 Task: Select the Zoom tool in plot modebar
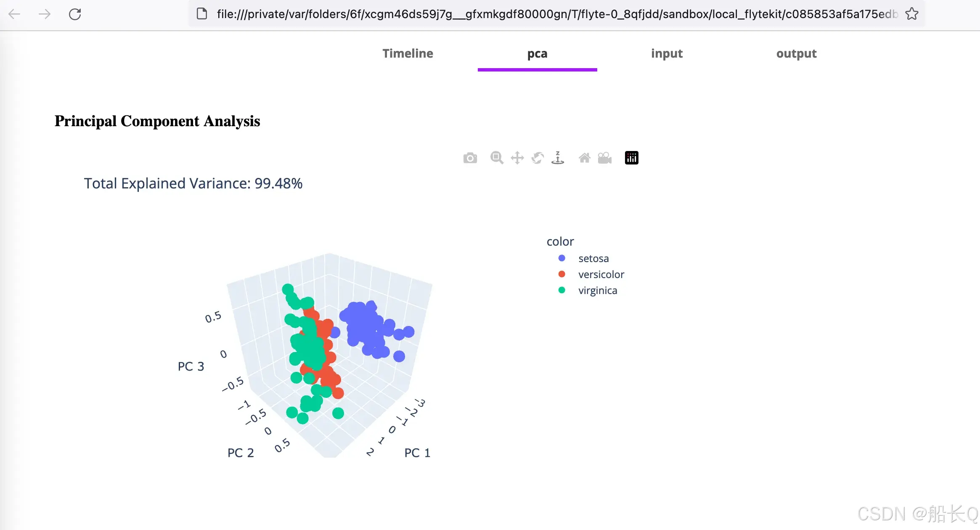click(x=497, y=158)
